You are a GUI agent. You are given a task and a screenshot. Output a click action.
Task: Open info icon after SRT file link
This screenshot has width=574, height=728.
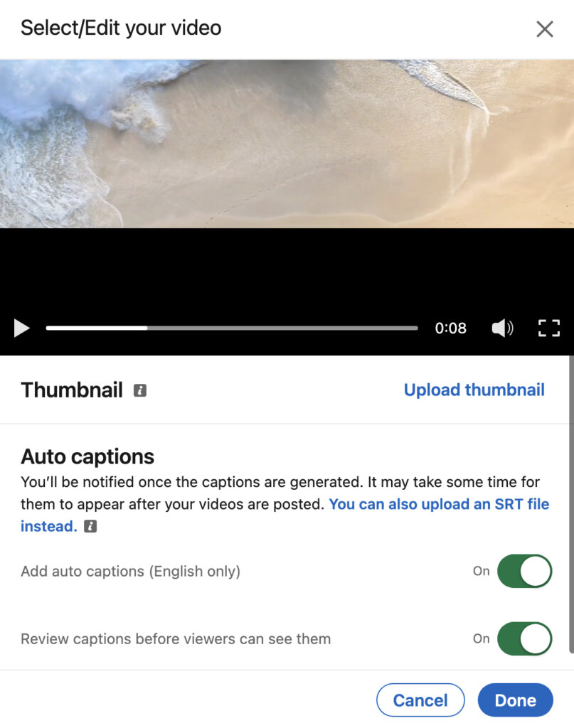click(90, 527)
